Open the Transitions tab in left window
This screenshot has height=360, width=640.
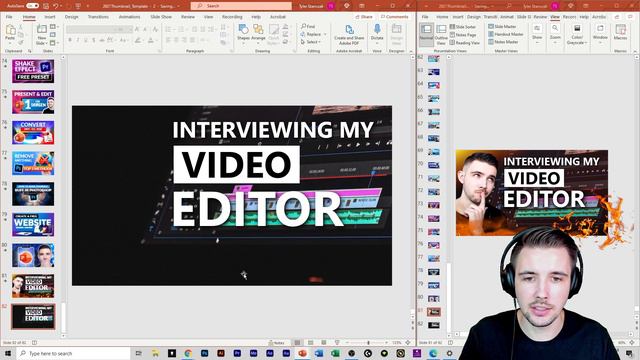[x=98, y=17]
